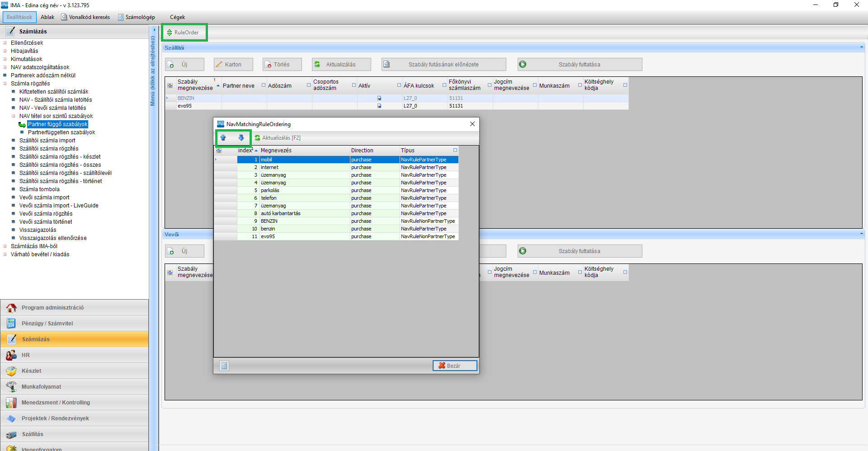Viewport: 868px width, 451px height.
Task: Click the blue move-down arrow in the rule ordering dialog
Action: [x=241, y=138]
